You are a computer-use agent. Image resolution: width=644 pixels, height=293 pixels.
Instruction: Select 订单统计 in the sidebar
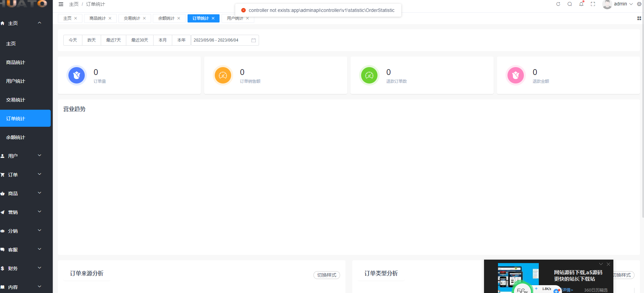[25, 118]
